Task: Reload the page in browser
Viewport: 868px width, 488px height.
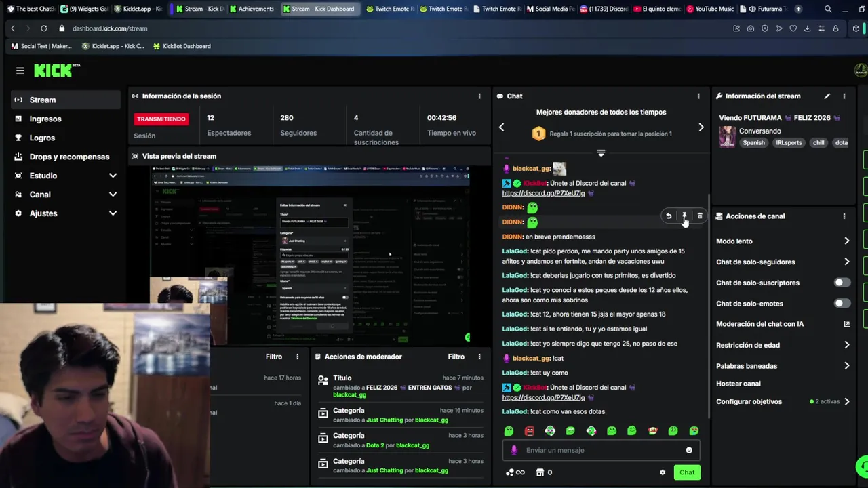Action: pyautogui.click(x=44, y=28)
